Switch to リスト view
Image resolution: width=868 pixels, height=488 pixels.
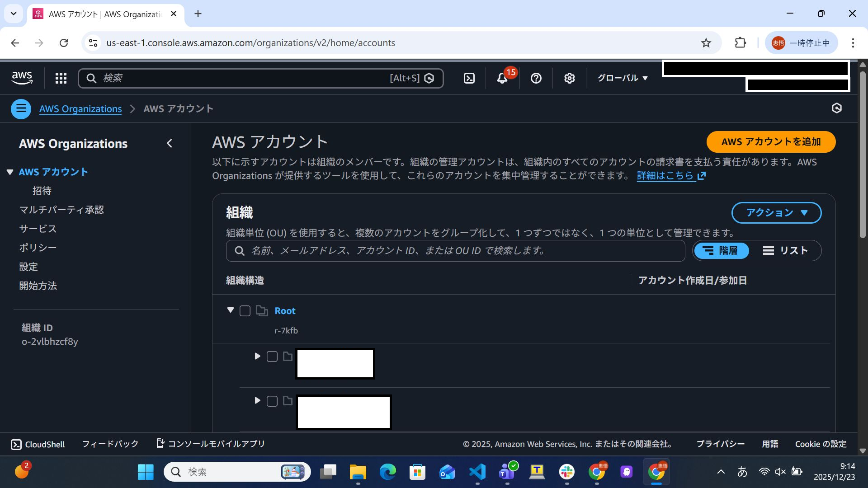coord(785,251)
